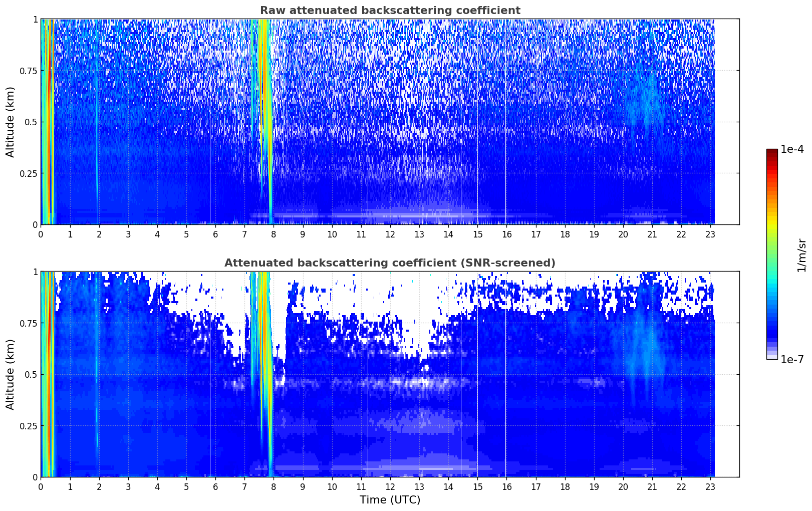Click hour tick '9' under the SNR-screened plot
Viewport: 812px width, 511px height.
(x=303, y=486)
